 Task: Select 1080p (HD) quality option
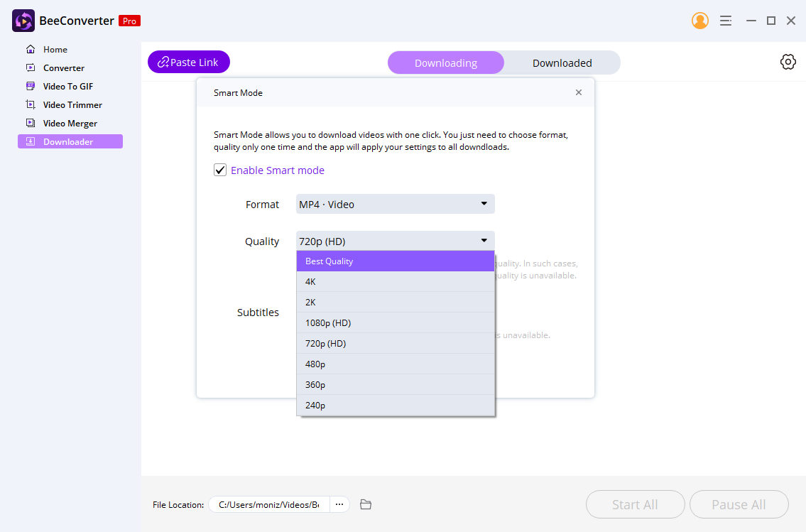click(395, 323)
